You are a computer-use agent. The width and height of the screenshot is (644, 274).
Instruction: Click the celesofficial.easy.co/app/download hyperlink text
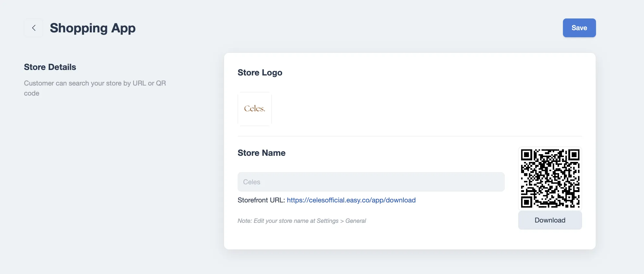click(x=351, y=200)
